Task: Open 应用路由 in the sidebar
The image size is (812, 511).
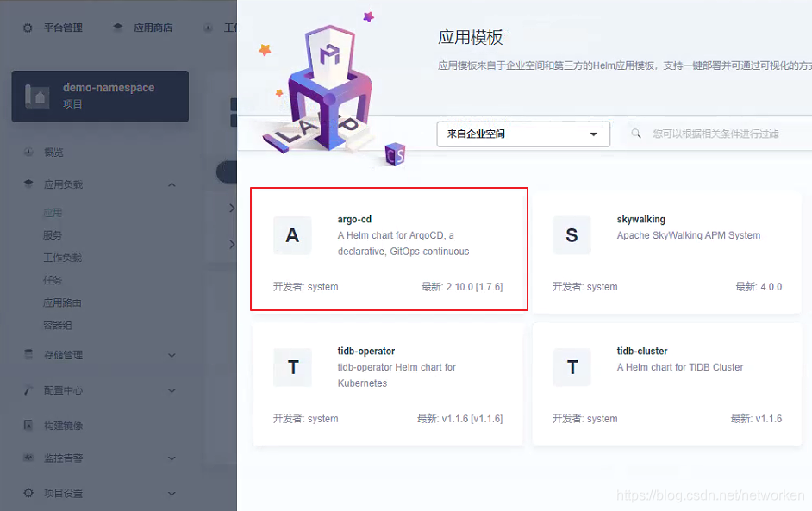Action: tap(63, 302)
